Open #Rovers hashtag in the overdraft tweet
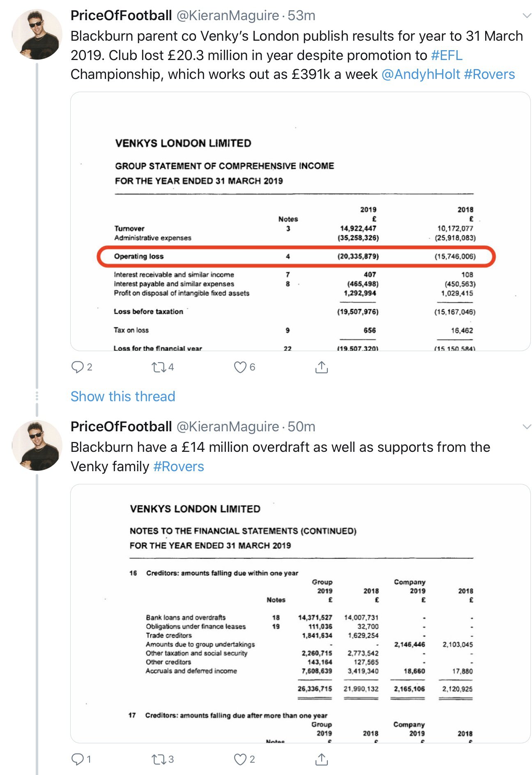 [x=178, y=467]
